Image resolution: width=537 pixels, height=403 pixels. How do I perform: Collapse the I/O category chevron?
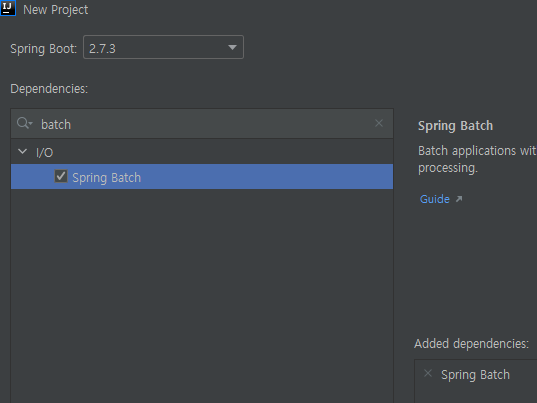23,151
